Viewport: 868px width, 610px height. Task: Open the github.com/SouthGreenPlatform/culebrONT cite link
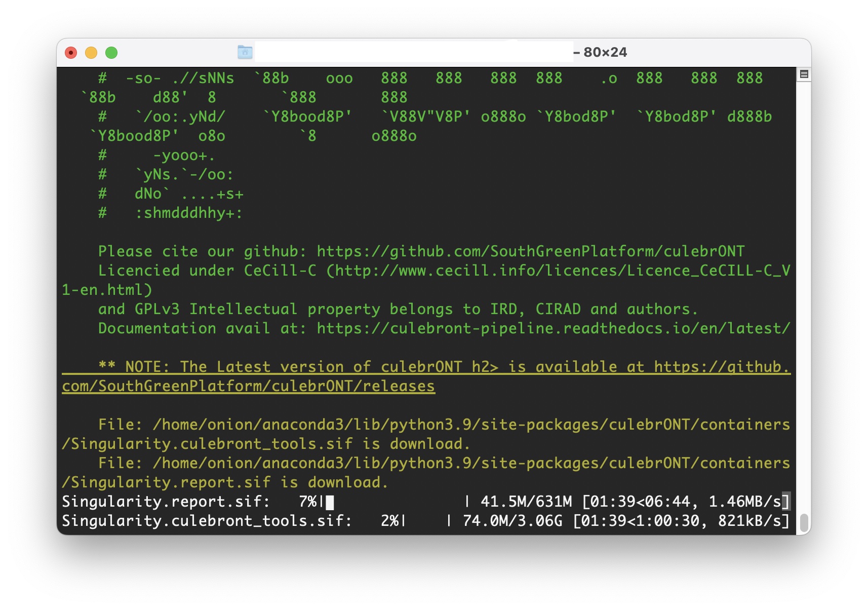pos(531,251)
